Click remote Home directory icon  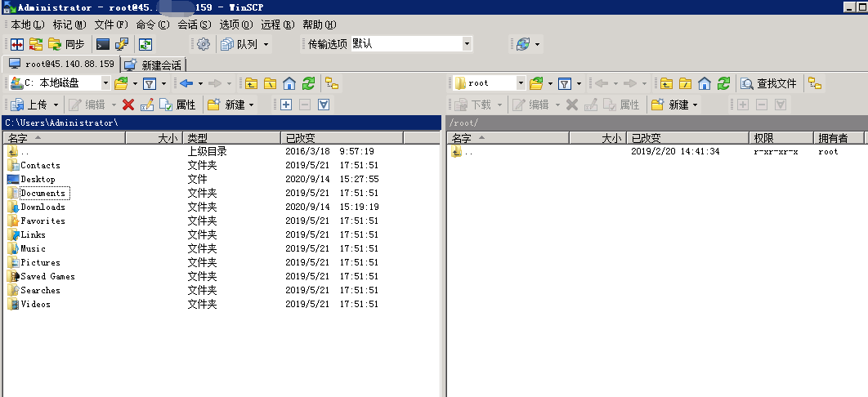[x=705, y=83]
